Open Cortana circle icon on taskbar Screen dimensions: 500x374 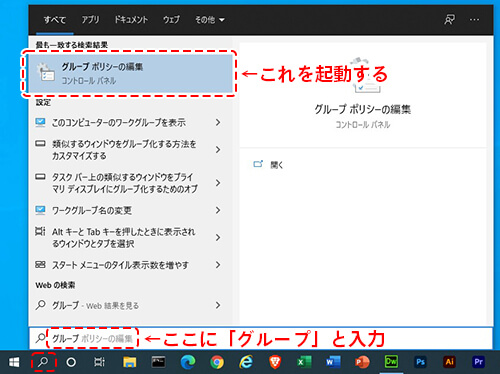point(71,362)
